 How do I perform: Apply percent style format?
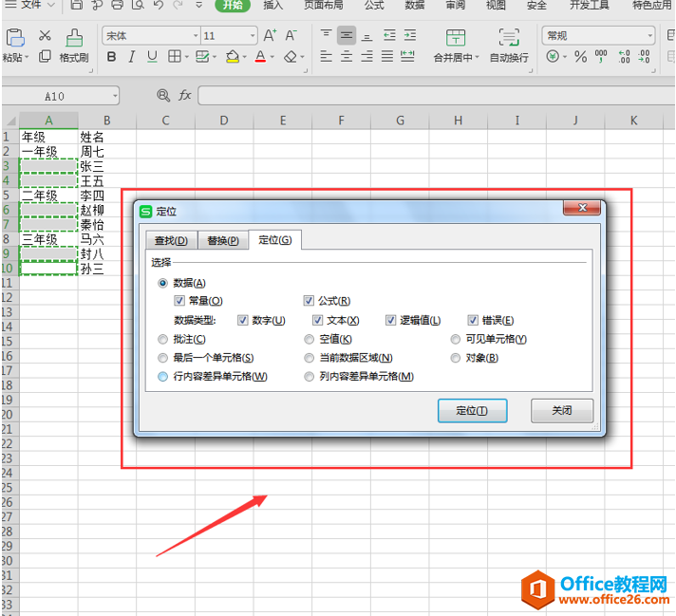coord(581,56)
